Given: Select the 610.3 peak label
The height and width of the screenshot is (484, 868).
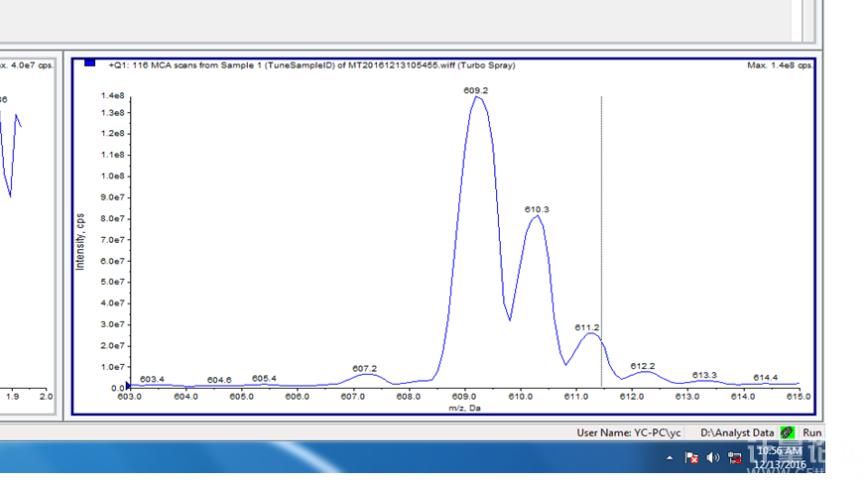Looking at the screenshot, I should 537,209.
